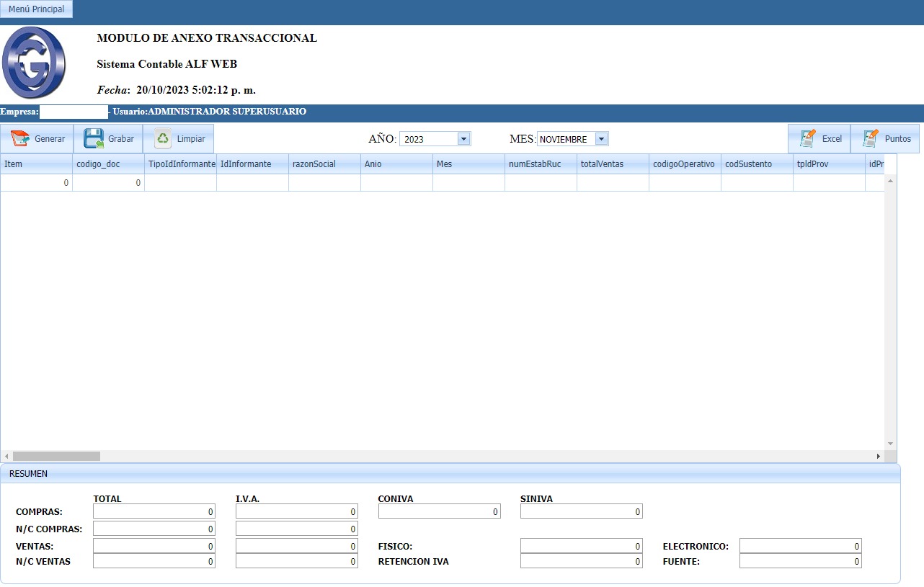The height and width of the screenshot is (587, 924).
Task: Clear the form with Limpiar recycle icon
Action: click(164, 139)
